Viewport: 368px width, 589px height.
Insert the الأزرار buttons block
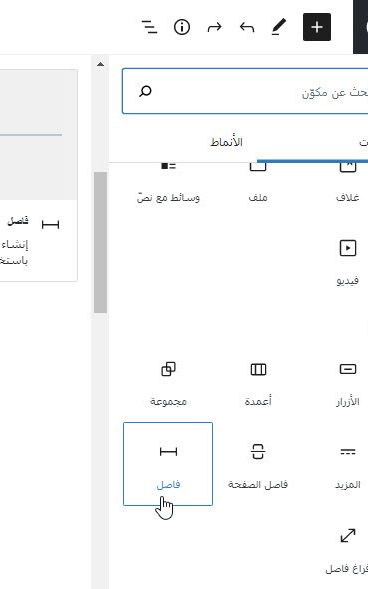point(348,381)
